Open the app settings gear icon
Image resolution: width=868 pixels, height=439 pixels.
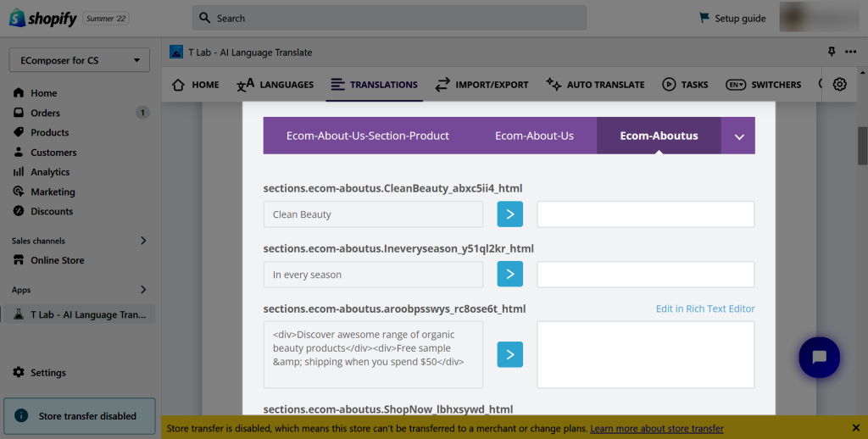[x=840, y=84]
